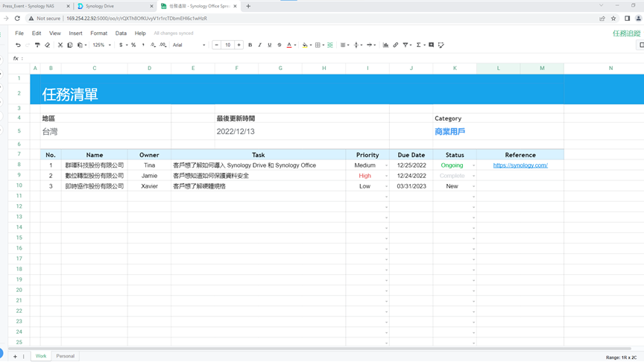Open Priority dropdown for High row
Screen dimensions: 644x362
[x=387, y=176]
